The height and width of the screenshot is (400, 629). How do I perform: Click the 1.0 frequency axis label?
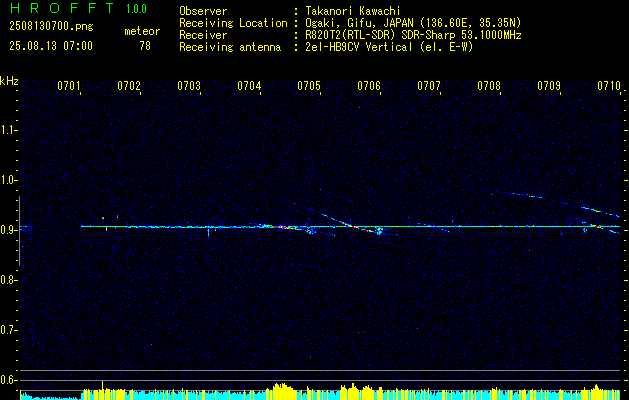(8, 180)
